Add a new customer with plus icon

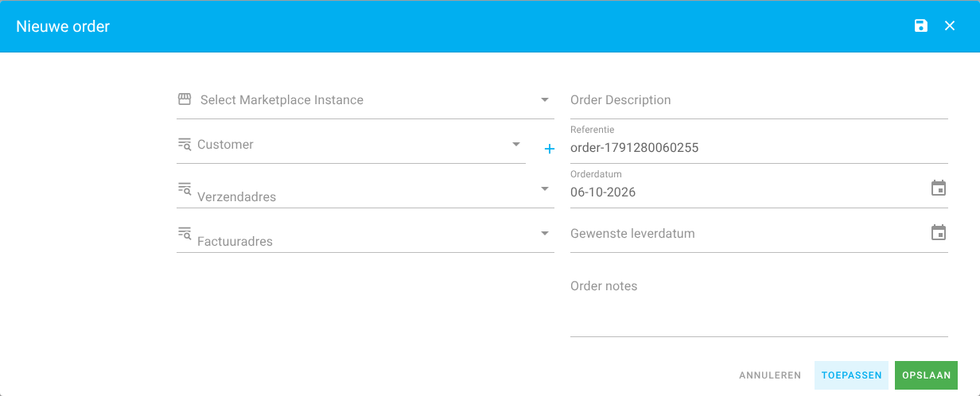549,149
